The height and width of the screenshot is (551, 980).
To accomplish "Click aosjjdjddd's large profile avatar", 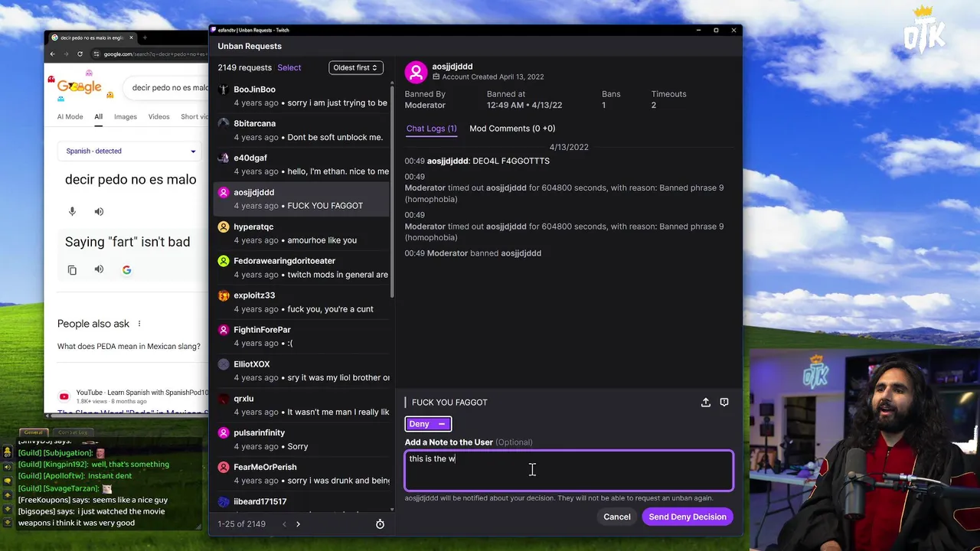I will click(416, 72).
